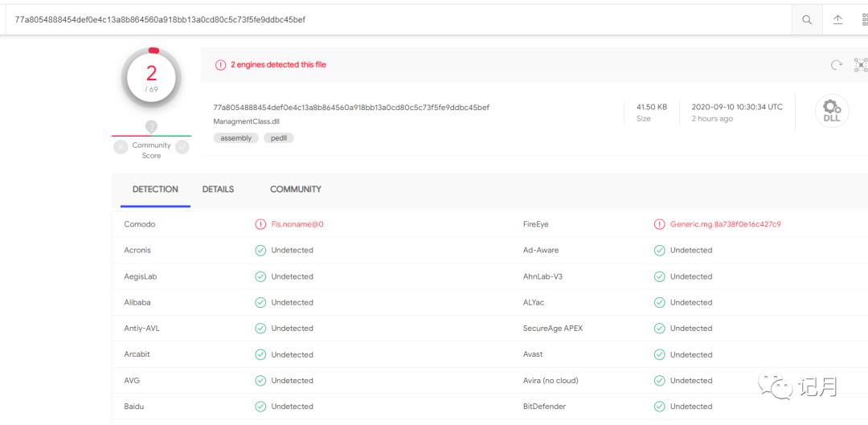Click the BitDefender engine name
Screen dimensions: 868x425
(544, 407)
